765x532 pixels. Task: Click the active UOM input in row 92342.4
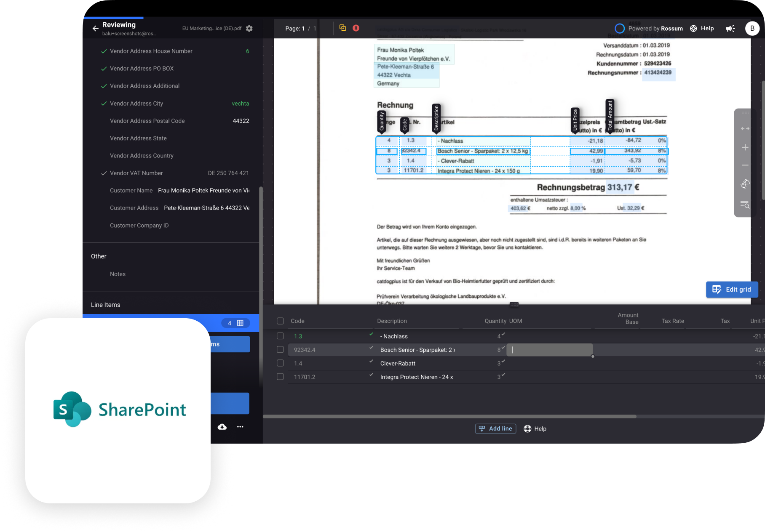[x=549, y=350]
